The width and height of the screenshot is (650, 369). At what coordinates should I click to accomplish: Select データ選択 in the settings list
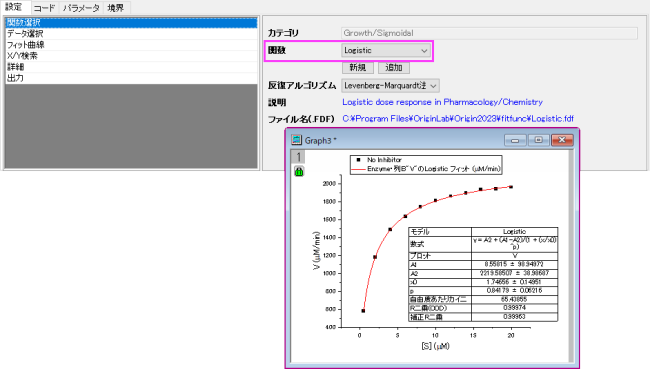(x=131, y=34)
